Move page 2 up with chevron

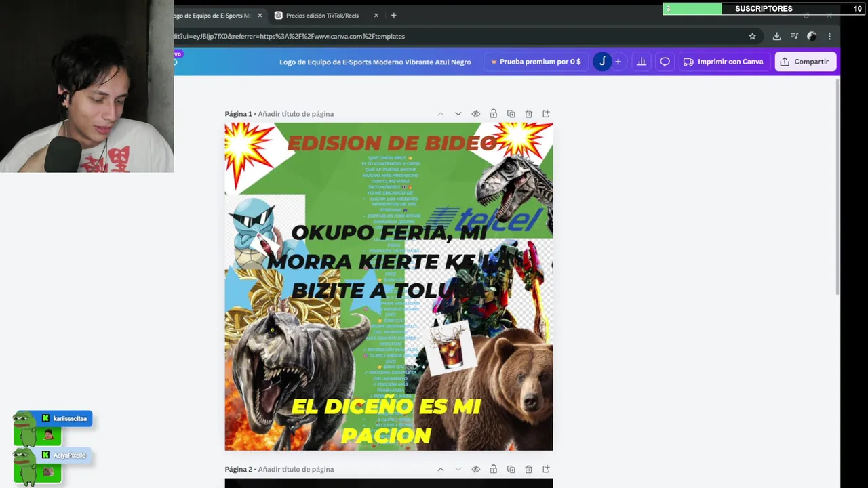point(440,469)
